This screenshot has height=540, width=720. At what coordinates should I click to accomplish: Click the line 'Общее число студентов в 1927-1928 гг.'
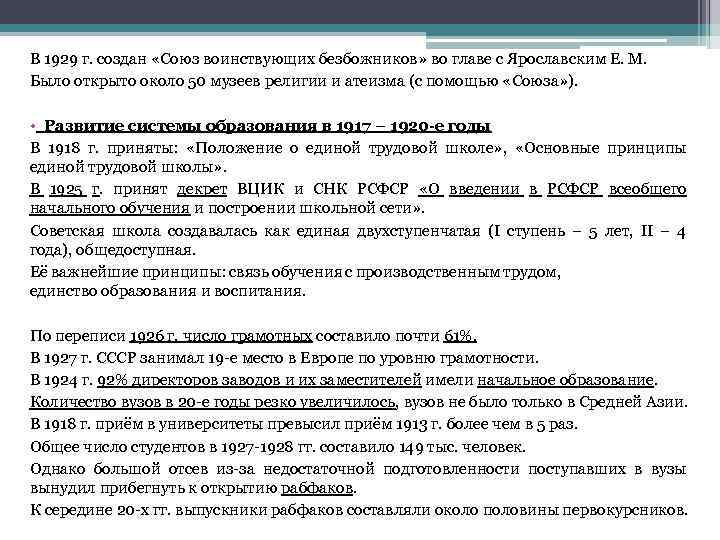[278, 447]
